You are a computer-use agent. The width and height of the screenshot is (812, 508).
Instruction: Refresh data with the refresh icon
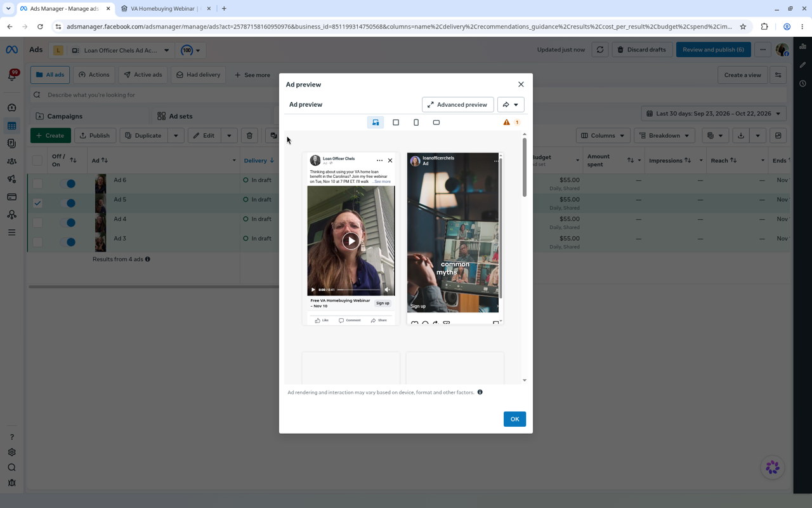tap(600, 50)
